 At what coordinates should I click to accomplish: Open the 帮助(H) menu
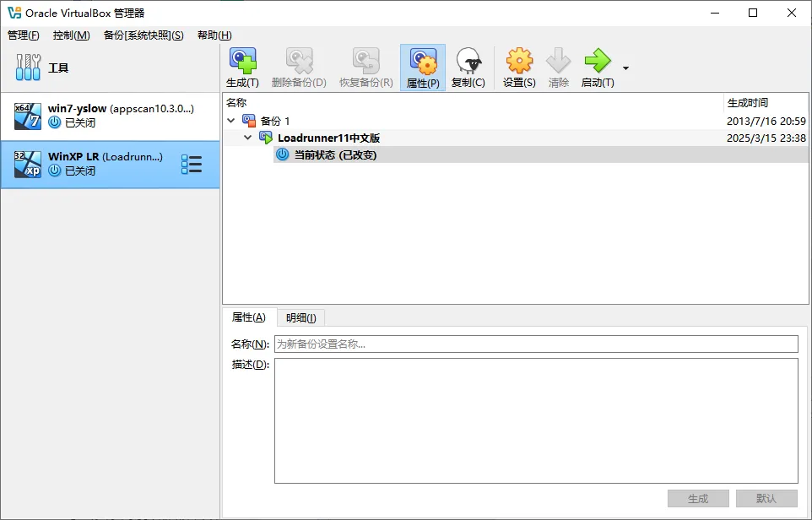[x=214, y=35]
